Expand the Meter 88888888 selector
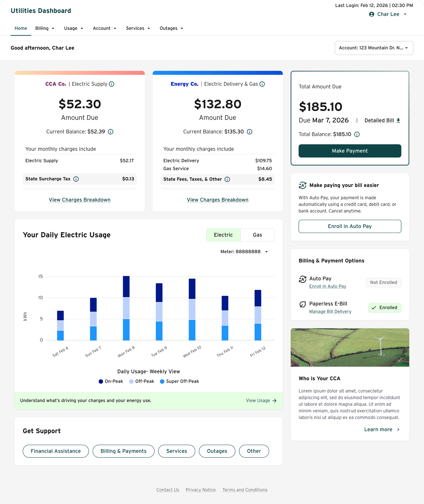This screenshot has height=504, width=424. 244,252
